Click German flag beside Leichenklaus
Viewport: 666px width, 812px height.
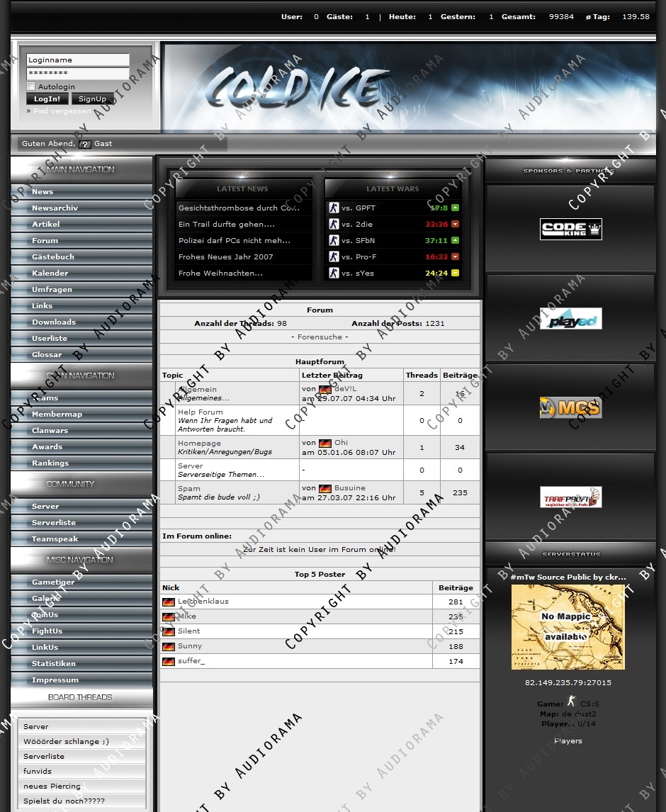coord(169,602)
